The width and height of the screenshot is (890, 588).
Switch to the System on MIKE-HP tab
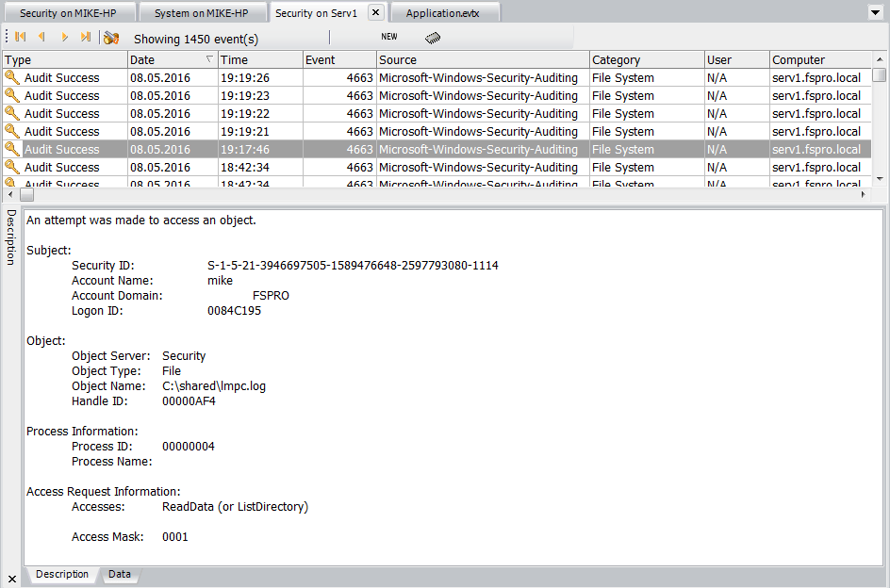(201, 12)
